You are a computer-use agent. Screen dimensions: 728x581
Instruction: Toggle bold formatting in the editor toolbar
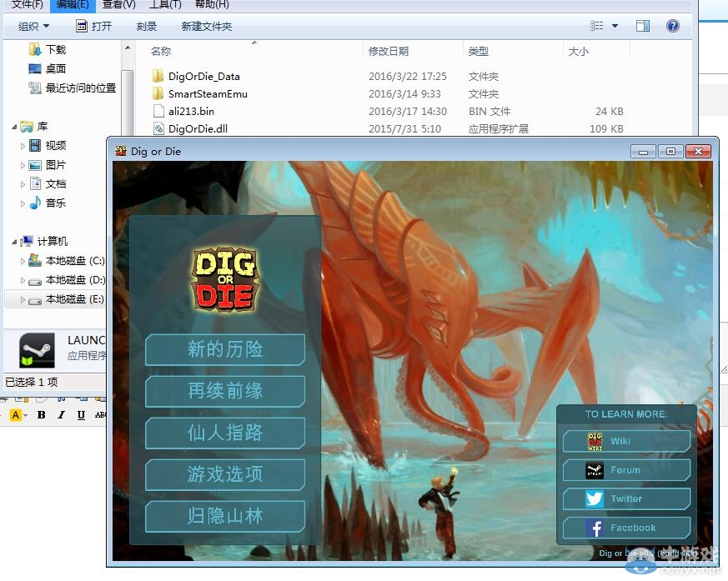point(42,415)
